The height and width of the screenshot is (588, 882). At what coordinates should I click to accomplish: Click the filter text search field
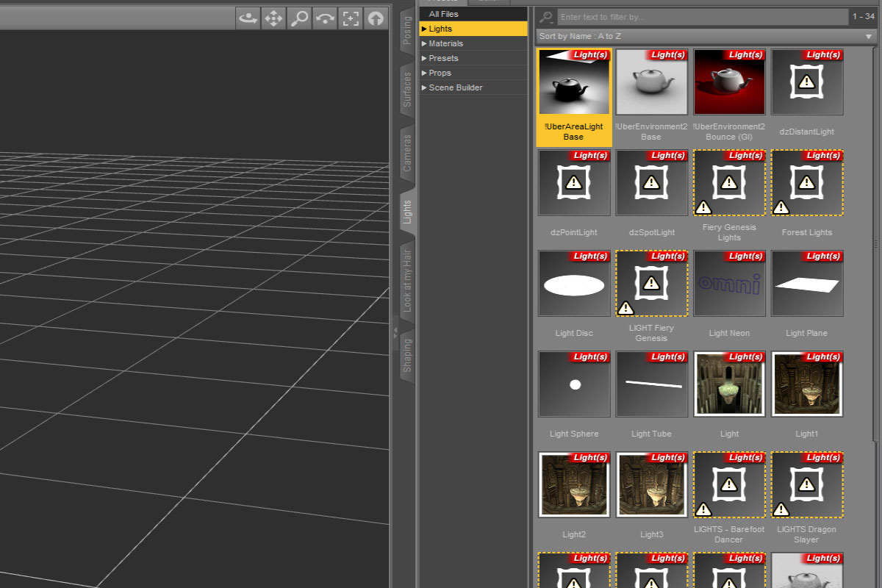[703, 17]
